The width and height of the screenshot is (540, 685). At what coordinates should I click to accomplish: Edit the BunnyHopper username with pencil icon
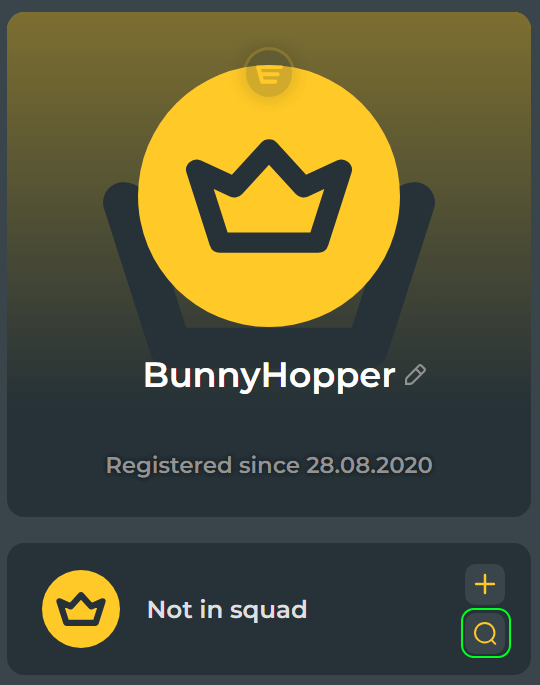[x=415, y=375]
